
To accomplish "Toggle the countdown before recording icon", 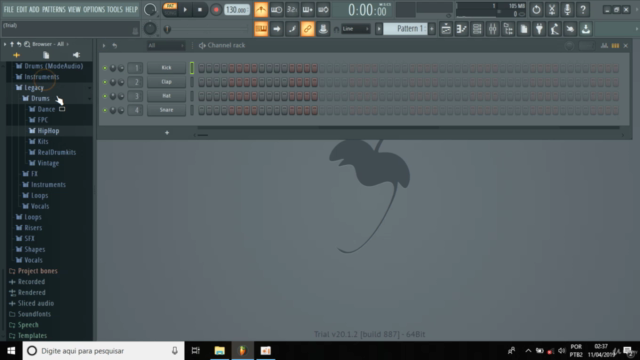I will point(292,9).
